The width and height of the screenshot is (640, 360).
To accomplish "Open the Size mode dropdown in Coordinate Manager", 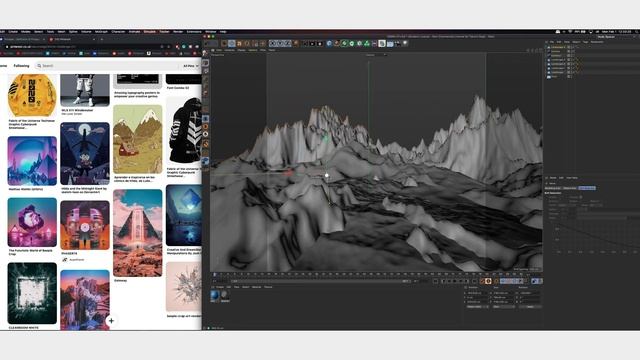I will [504, 307].
